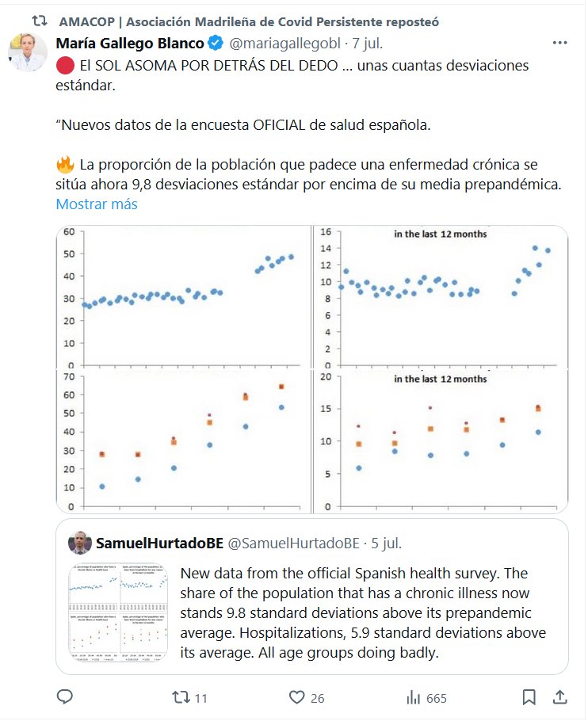Expand tweet text with Mostrar más
Image resolution: width=588 pixels, height=721 pixels.
[x=96, y=204]
